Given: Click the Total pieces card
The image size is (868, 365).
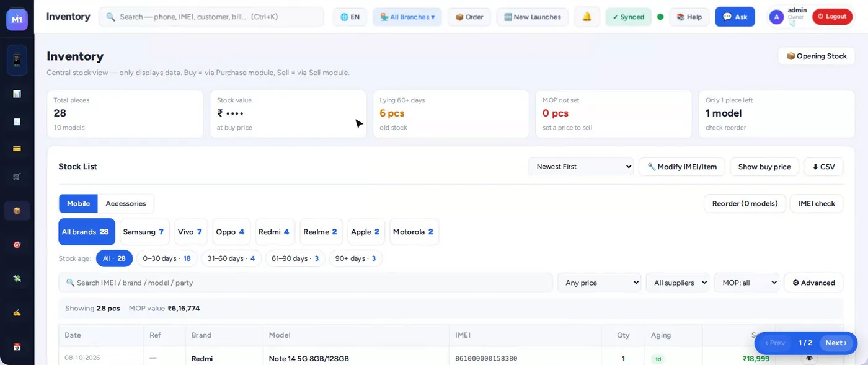Looking at the screenshot, I should point(125,114).
